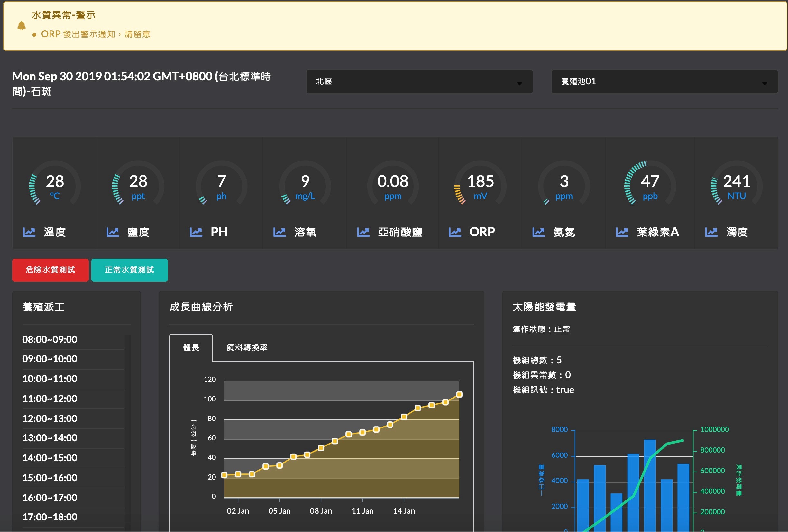Viewport: 788px width, 532px height.
Task: Click the first data point on growth curve
Action: pos(224,475)
